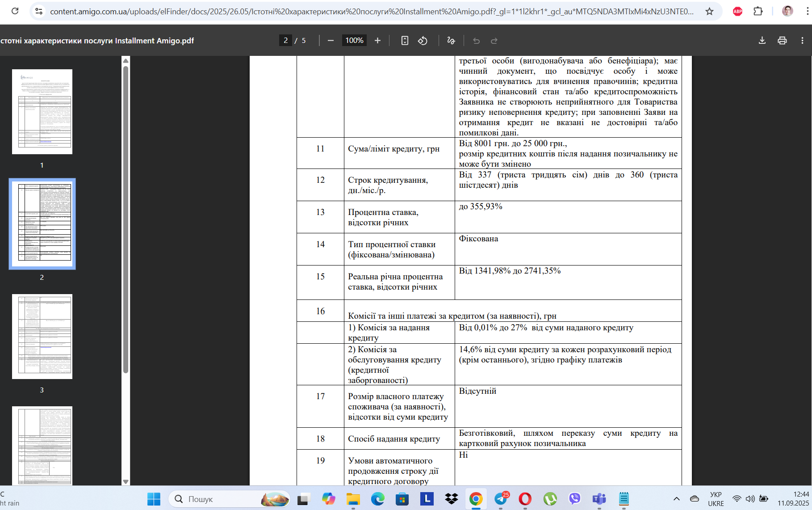This screenshot has height=510, width=812.
Task: Open the Windows Start menu
Action: [154, 499]
